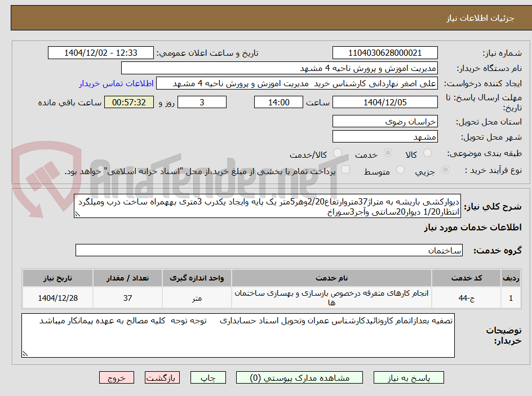This screenshot has height=396, width=532.
Task: Click the تاریخ نیاز column header
Action: pos(57,278)
